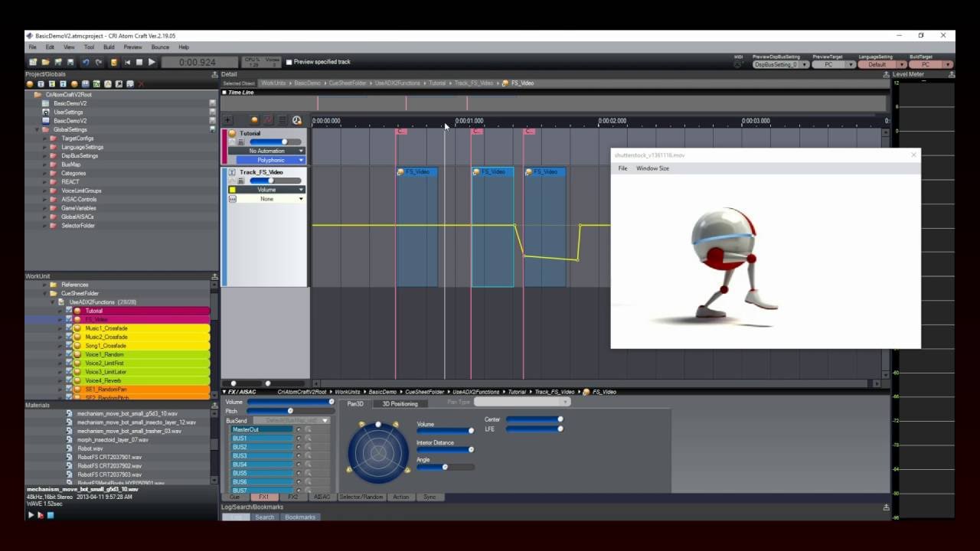Viewport: 980px width, 551px height.
Task: Click the pop-out icon of the WorkUnit panel
Action: [x=214, y=276]
